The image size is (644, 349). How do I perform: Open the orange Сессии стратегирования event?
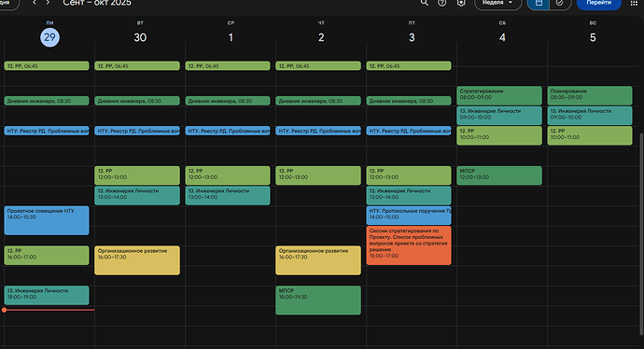point(409,245)
